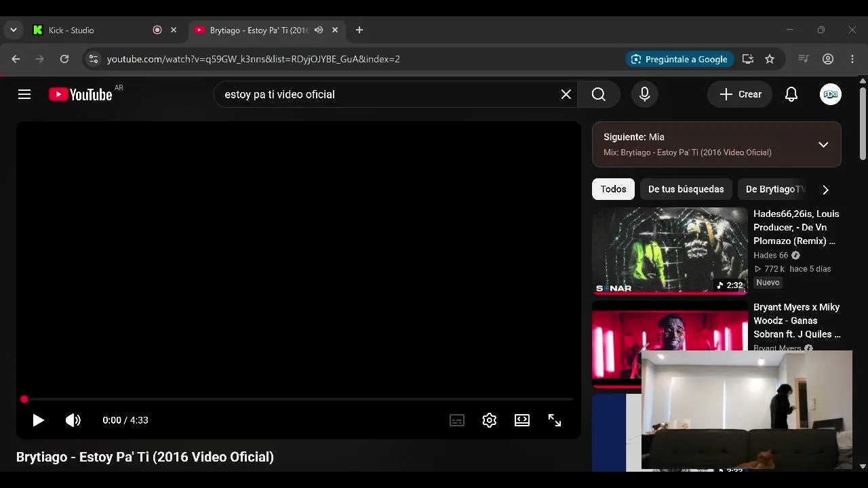
Task: Open the Chrome three-dot menu
Action: click(852, 59)
